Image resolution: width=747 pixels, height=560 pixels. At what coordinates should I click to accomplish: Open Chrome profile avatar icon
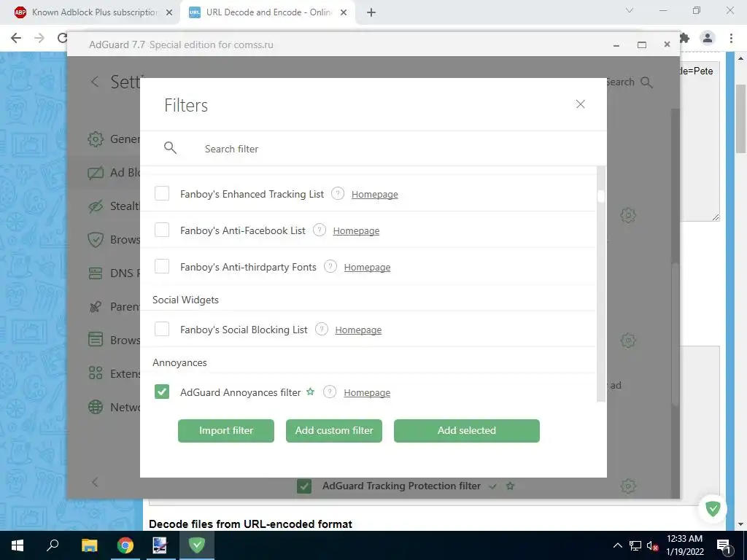(708, 38)
